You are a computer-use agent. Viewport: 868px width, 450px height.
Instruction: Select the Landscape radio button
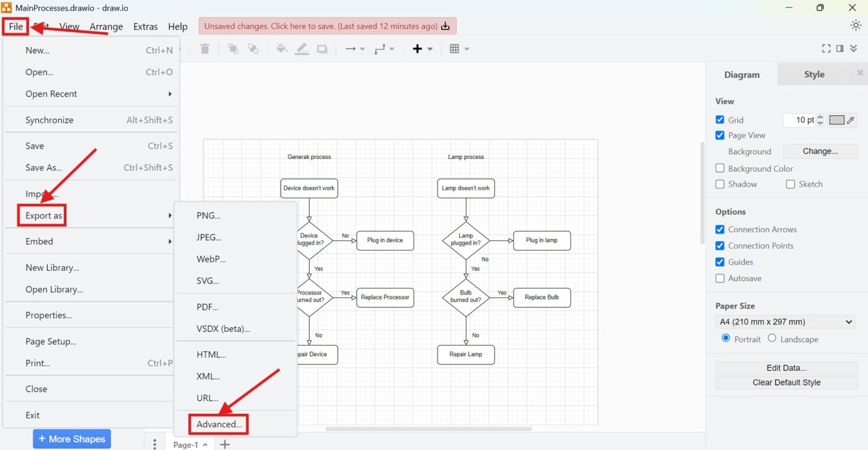(771, 338)
